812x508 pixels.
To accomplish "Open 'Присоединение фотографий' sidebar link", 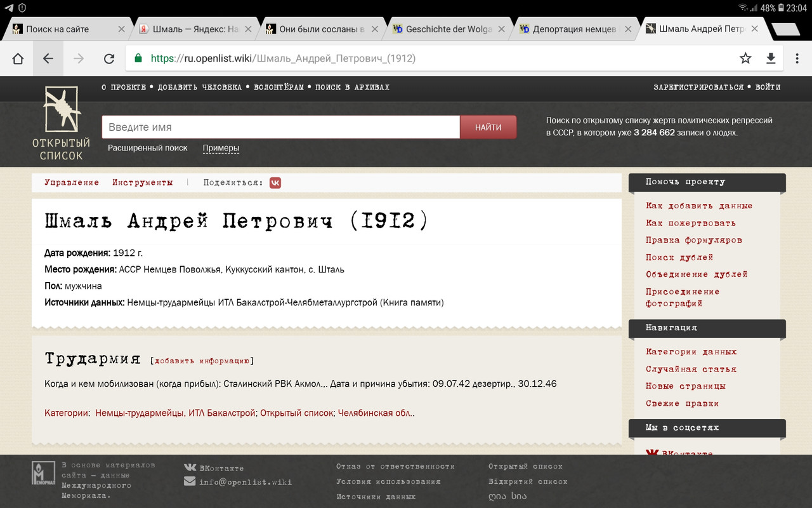I will (x=683, y=297).
